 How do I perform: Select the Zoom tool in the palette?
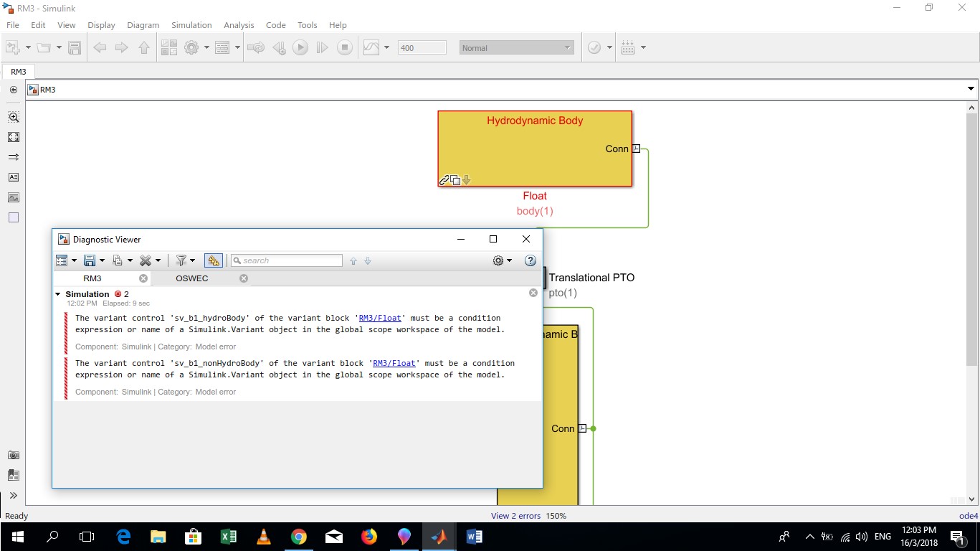tap(13, 116)
